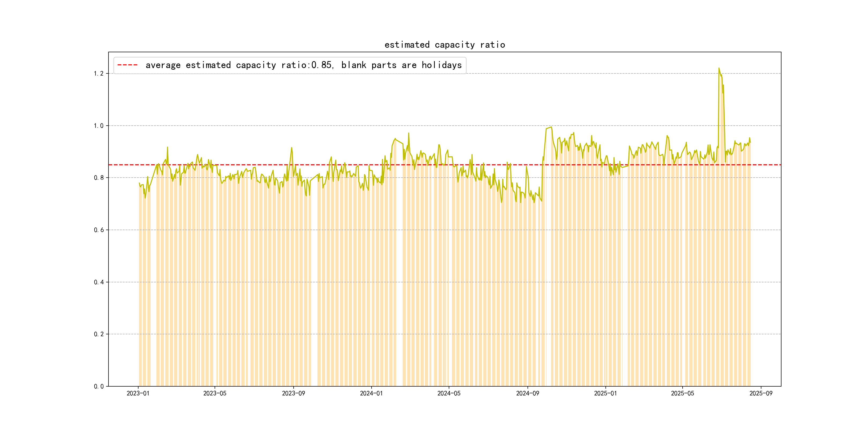Click the 0.8 y-axis tick label
868x434 pixels.
click(98, 178)
